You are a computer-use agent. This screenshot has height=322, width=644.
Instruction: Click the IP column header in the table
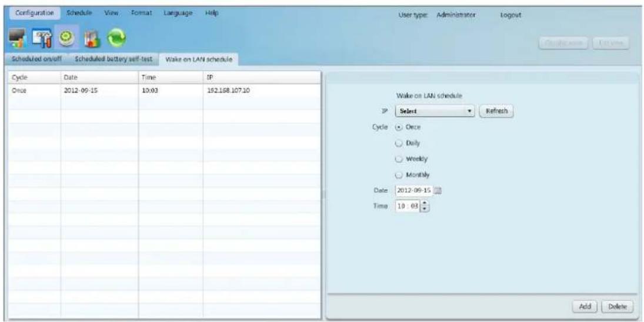[262, 78]
